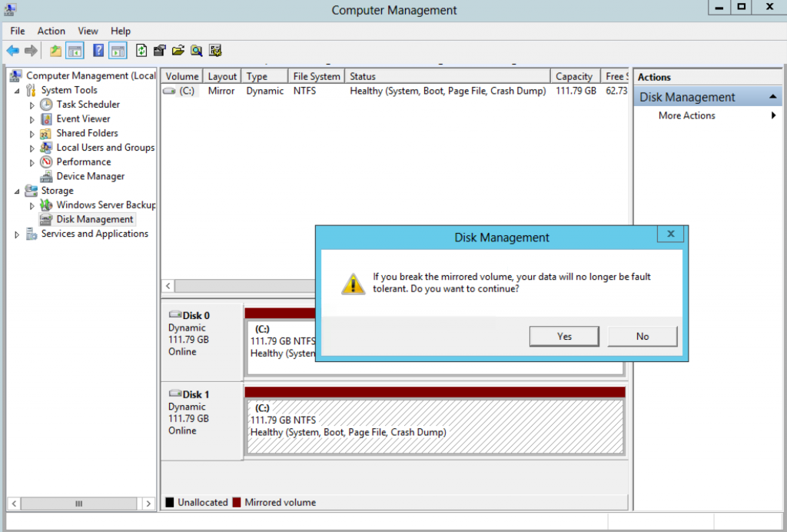Go up one level with the folder icon
Image resolution: width=787 pixels, height=532 pixels.
pyautogui.click(x=55, y=51)
